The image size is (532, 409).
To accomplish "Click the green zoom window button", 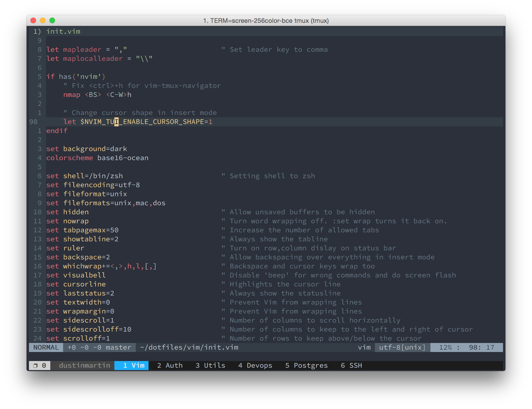I will coord(52,20).
